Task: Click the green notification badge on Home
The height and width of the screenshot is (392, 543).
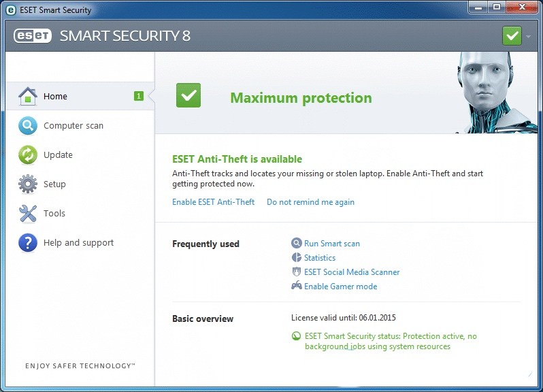Action: pyautogui.click(x=139, y=96)
